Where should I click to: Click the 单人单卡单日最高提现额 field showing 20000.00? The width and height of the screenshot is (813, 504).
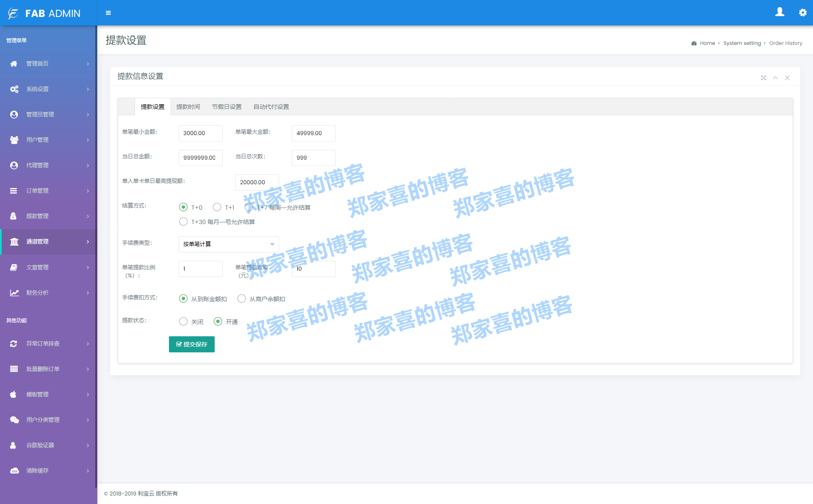(257, 183)
